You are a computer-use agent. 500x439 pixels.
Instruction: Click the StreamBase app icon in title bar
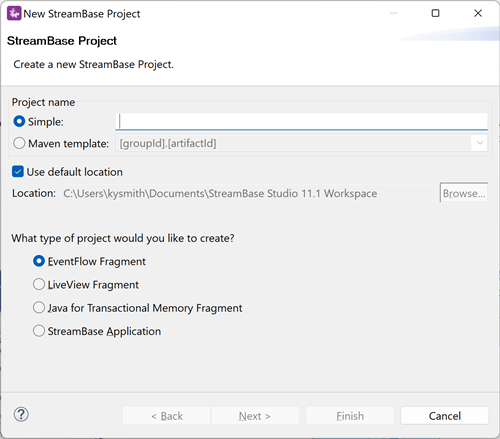[14, 13]
